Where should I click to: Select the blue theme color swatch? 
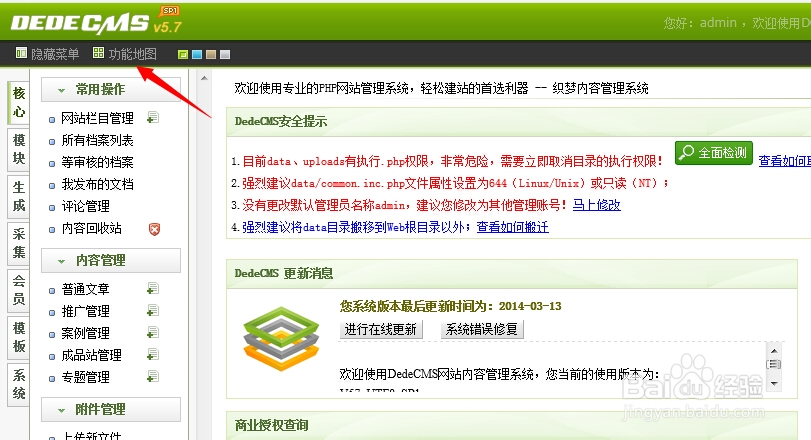197,54
